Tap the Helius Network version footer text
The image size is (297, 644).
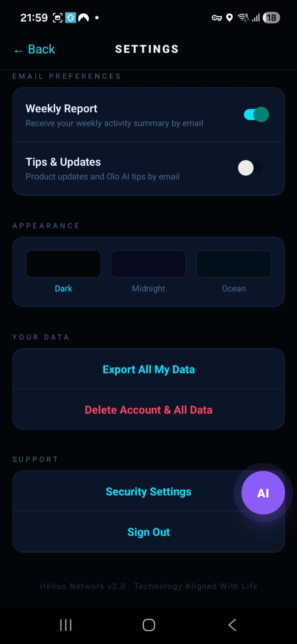(148, 586)
